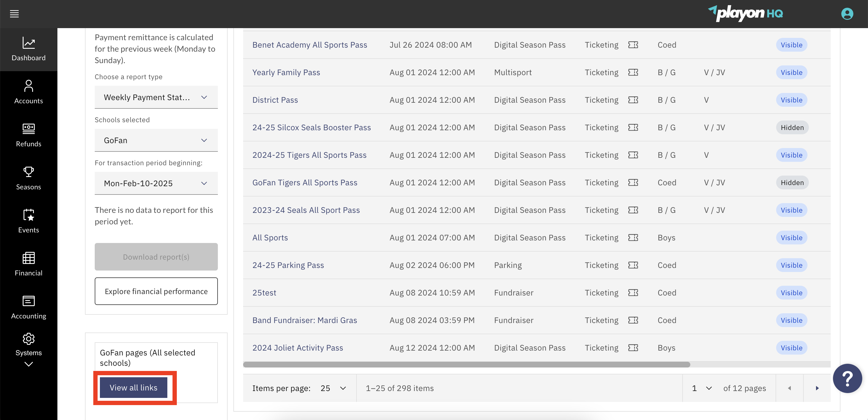The height and width of the screenshot is (420, 868).
Task: Switch to the Financial section
Action: click(x=29, y=264)
